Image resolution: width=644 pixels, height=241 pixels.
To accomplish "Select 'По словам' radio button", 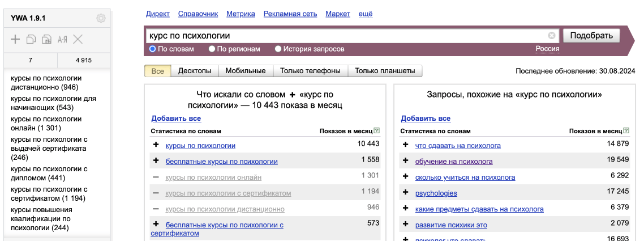I will pyautogui.click(x=152, y=49).
